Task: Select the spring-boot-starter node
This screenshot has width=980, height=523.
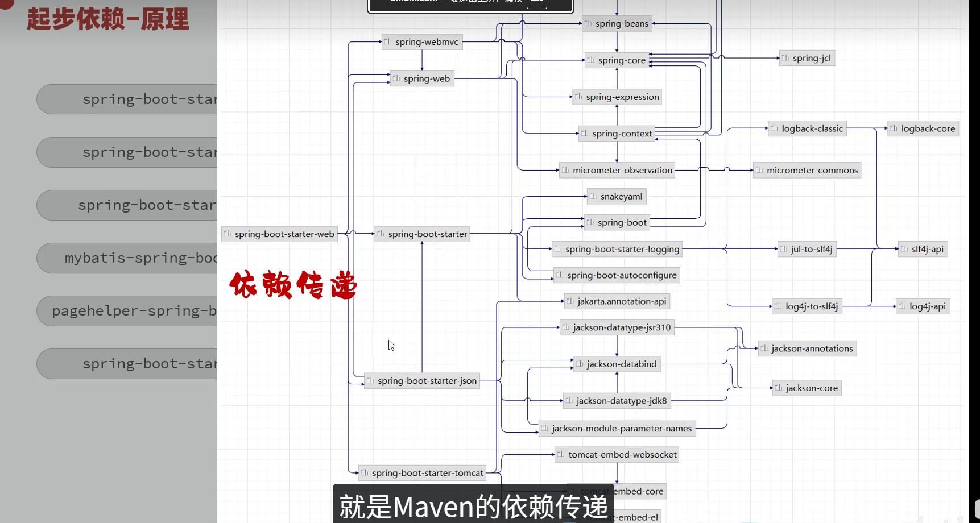Action: pos(422,234)
